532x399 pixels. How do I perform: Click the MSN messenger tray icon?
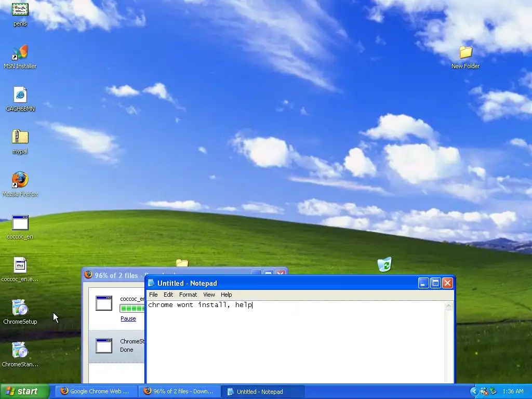484,392
